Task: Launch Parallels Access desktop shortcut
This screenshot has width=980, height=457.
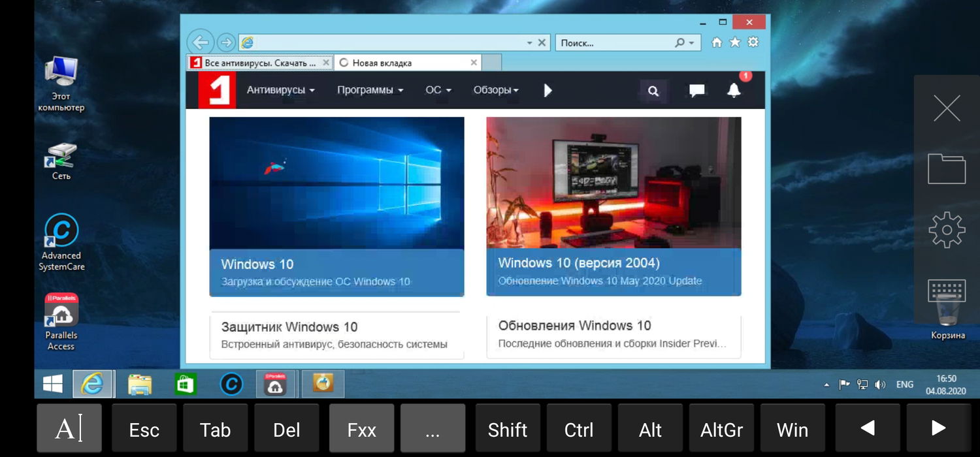Action: (x=61, y=322)
